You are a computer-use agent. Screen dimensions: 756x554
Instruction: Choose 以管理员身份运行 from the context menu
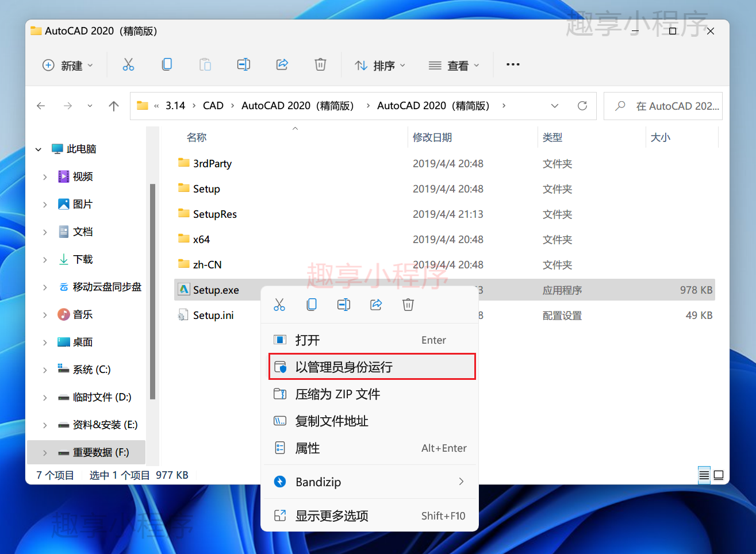372,367
